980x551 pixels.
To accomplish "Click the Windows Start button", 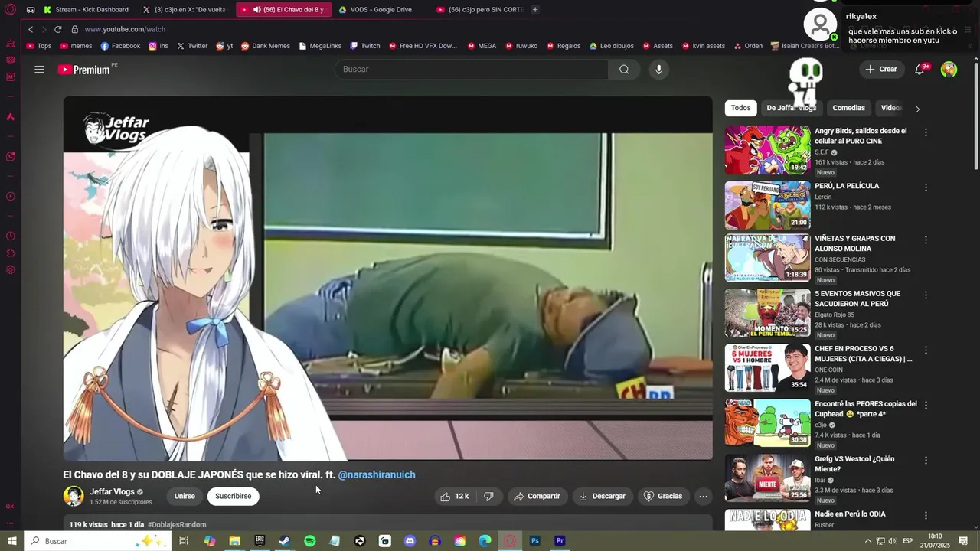I will [11, 541].
